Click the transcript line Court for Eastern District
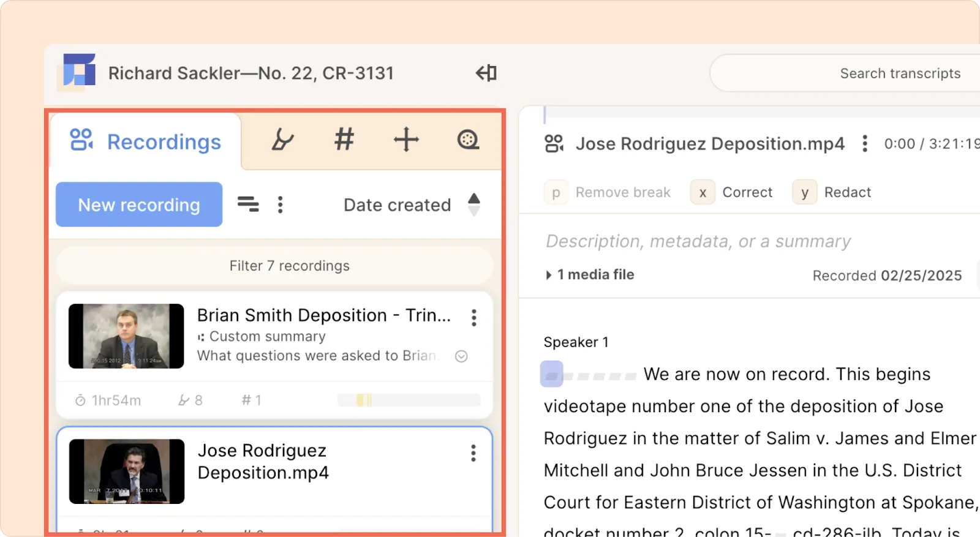980x537 pixels. pos(761,502)
